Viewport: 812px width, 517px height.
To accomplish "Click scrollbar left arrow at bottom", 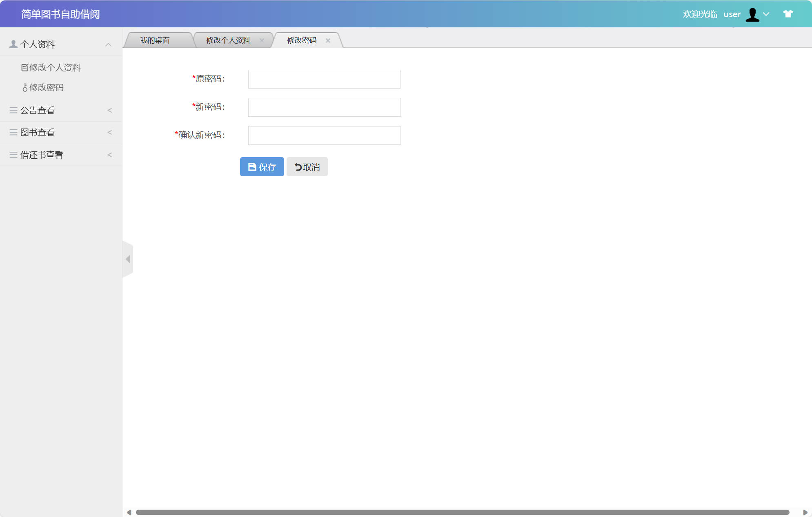I will (129, 513).
